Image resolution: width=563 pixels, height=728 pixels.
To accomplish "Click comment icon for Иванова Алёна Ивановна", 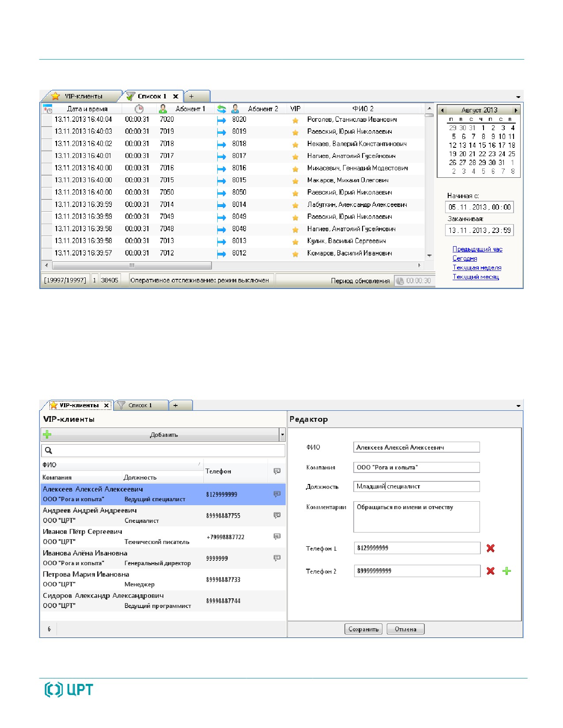I will click(x=277, y=558).
